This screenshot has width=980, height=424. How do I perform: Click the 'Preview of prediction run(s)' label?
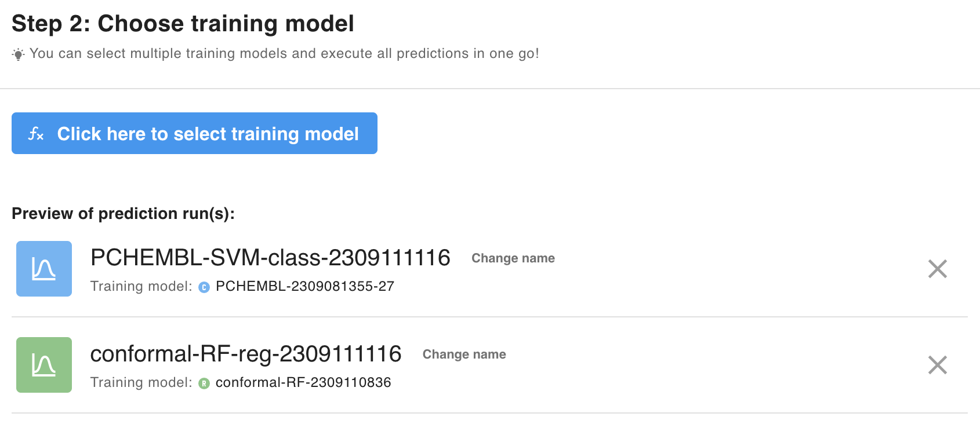(123, 214)
